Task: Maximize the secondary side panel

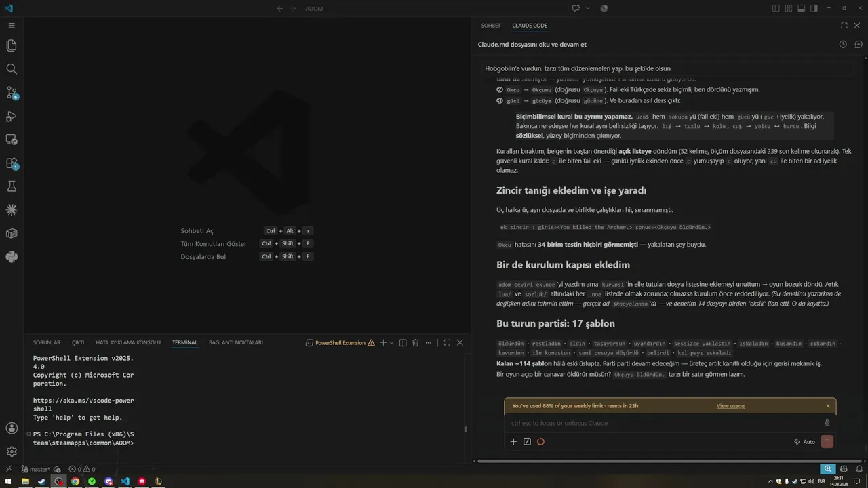Action: point(844,26)
